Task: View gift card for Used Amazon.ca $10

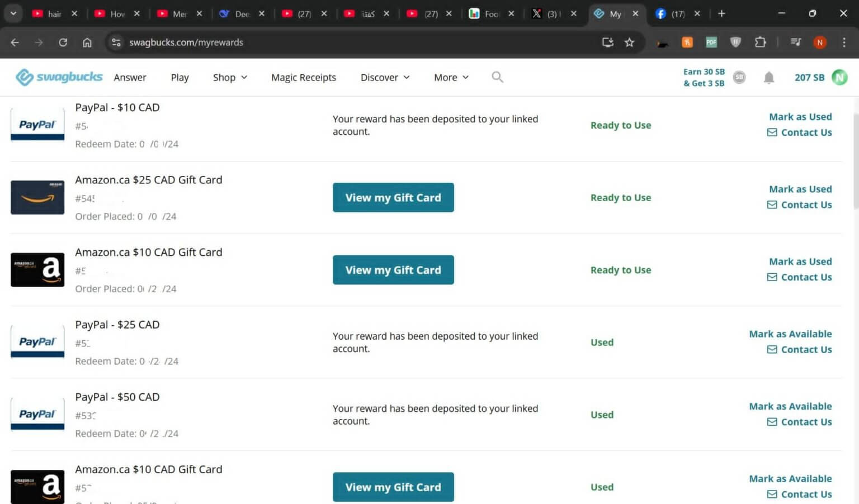Action: (393, 487)
